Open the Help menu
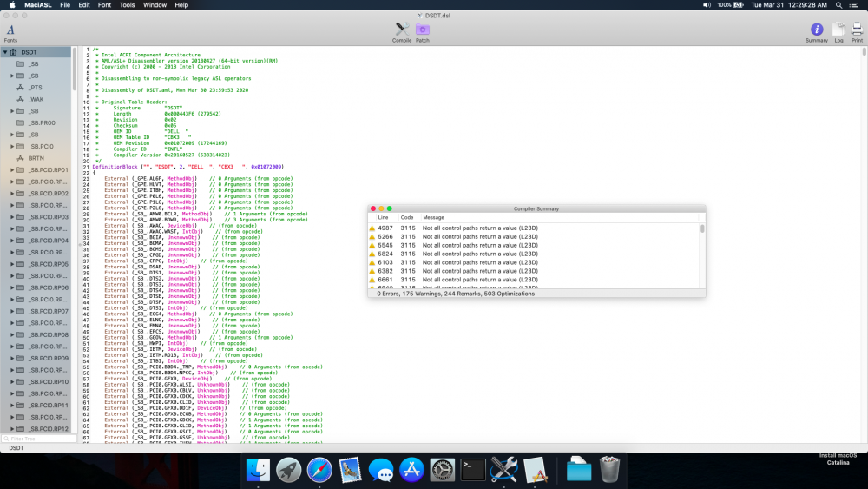868x489 pixels. 181,5
